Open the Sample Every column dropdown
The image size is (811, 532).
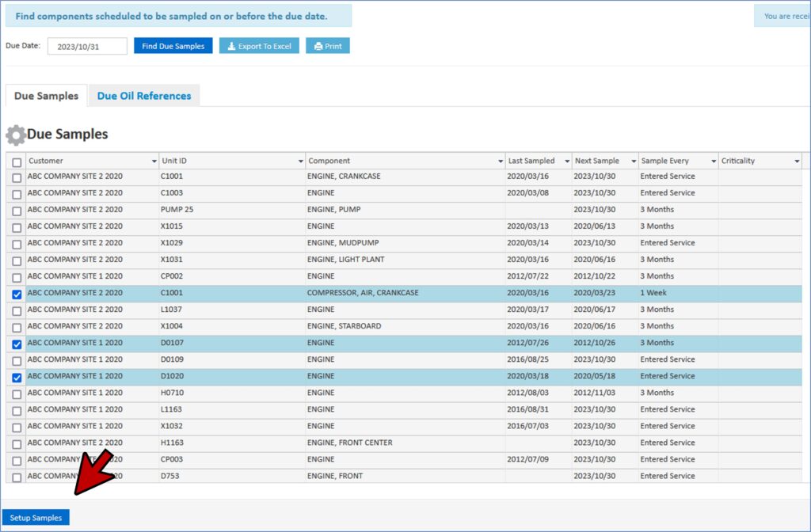(713, 161)
